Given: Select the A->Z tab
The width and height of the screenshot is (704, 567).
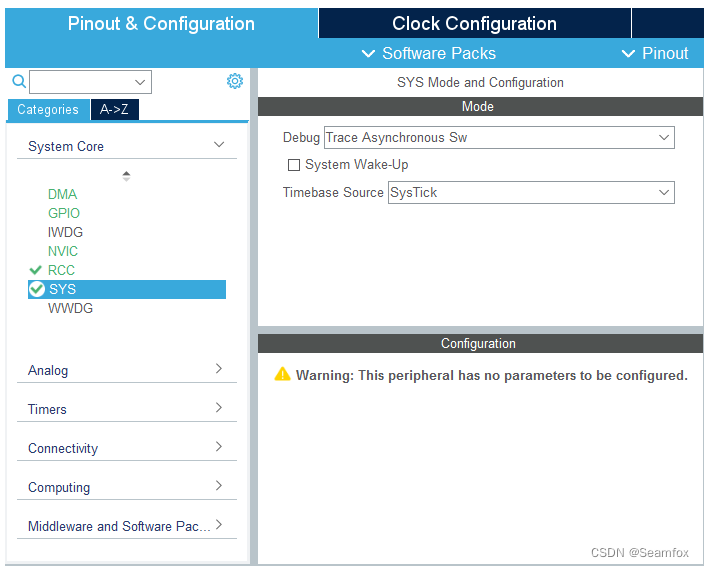Looking at the screenshot, I should point(114,110).
